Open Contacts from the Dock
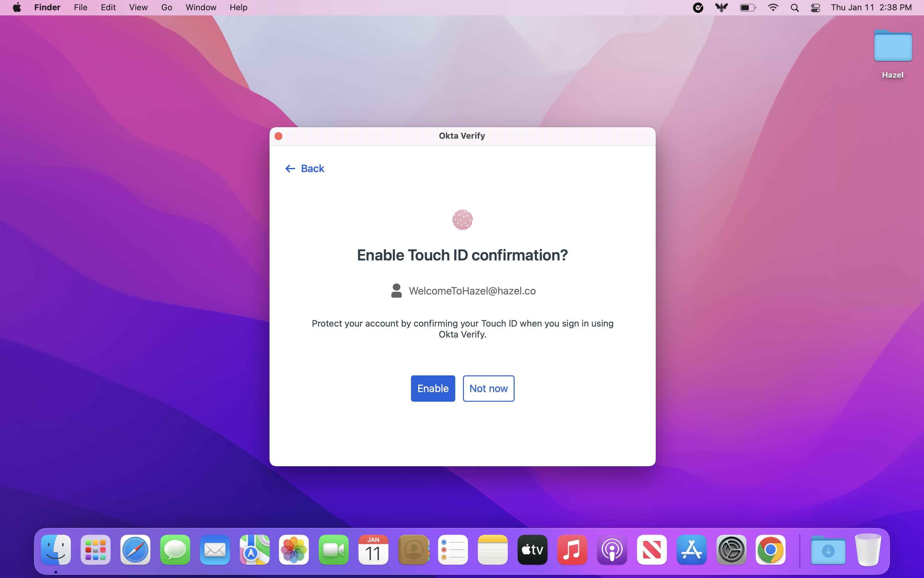The image size is (924, 578). pyautogui.click(x=414, y=550)
